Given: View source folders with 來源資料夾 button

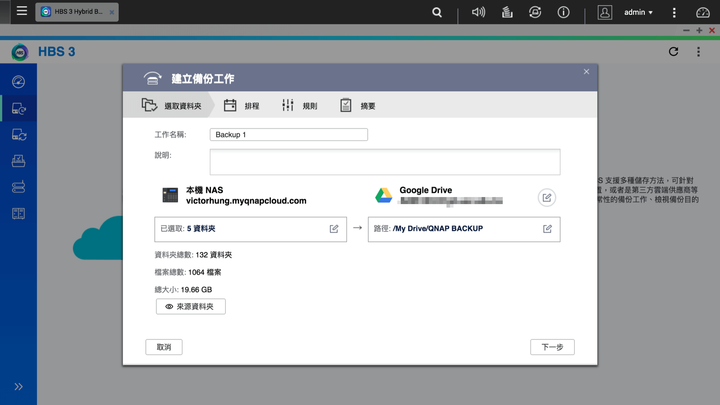Looking at the screenshot, I should (191, 306).
